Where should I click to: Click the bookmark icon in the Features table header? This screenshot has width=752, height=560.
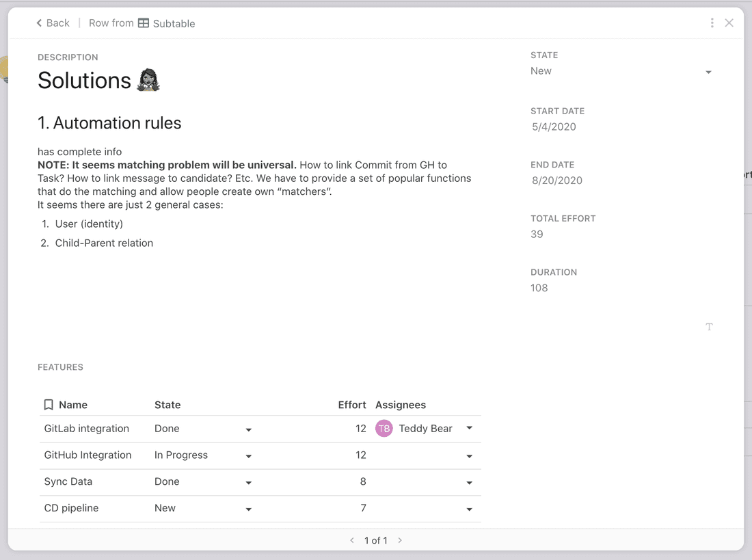48,404
